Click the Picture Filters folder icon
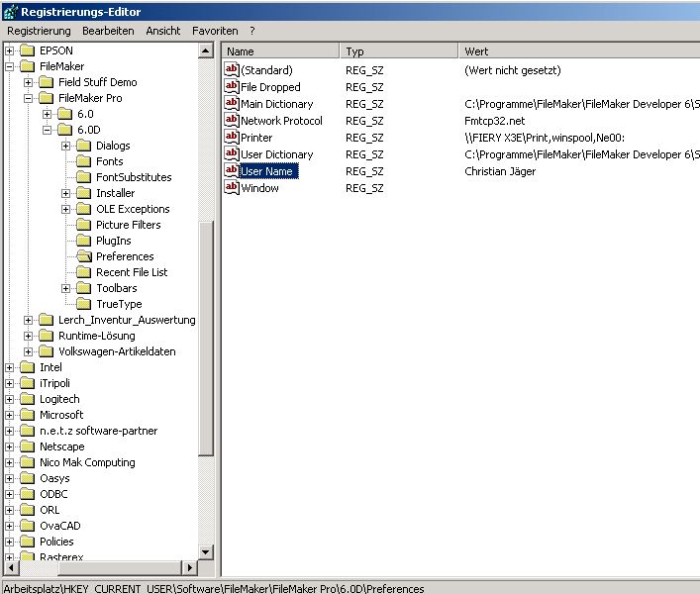700x594 pixels. (x=83, y=225)
